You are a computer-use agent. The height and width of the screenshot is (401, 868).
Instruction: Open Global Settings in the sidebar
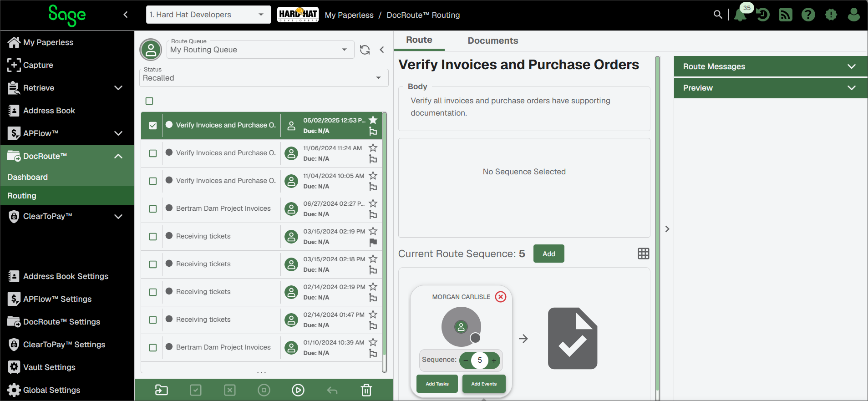[x=67, y=390]
